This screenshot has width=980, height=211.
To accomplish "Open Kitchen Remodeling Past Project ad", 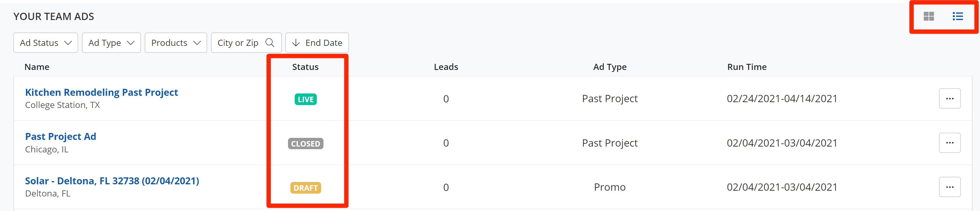I will [101, 92].
